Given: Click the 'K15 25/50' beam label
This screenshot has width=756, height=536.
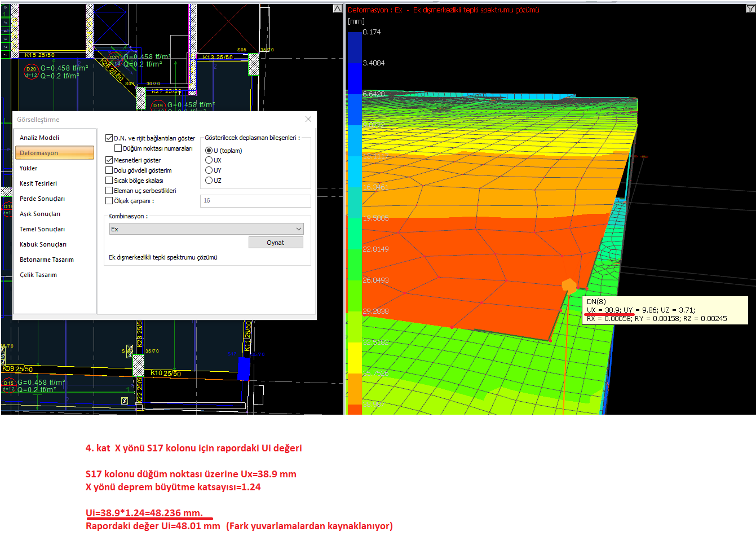Looking at the screenshot, I should (39, 55).
